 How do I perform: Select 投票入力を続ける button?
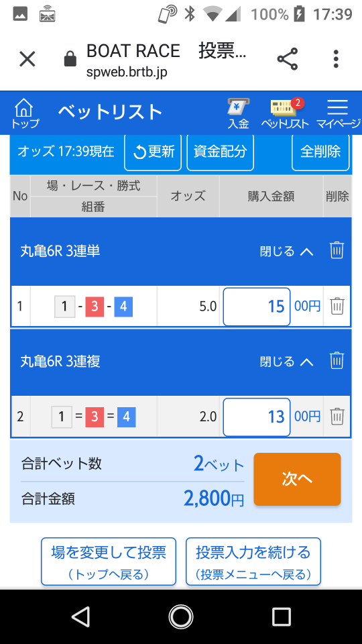tap(253, 561)
